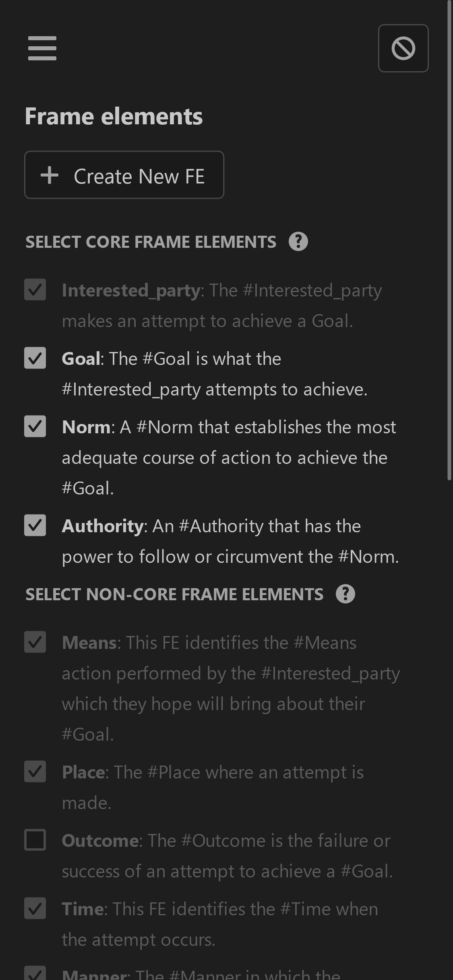Click the Outcome element label
The height and width of the screenshot is (980, 453).
click(x=100, y=841)
